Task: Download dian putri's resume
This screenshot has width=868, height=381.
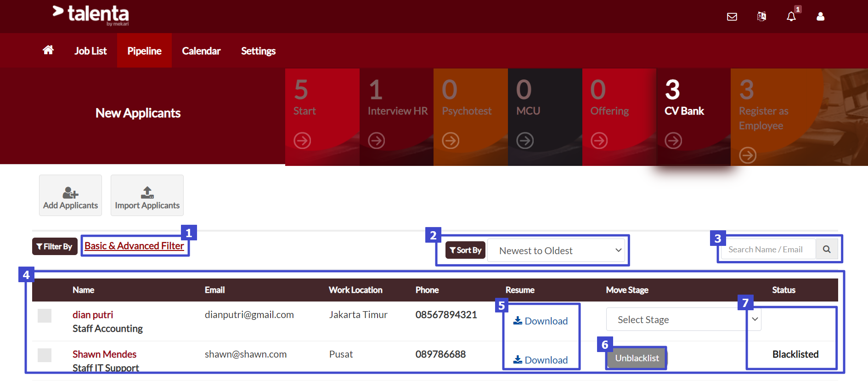Action: 541,321
